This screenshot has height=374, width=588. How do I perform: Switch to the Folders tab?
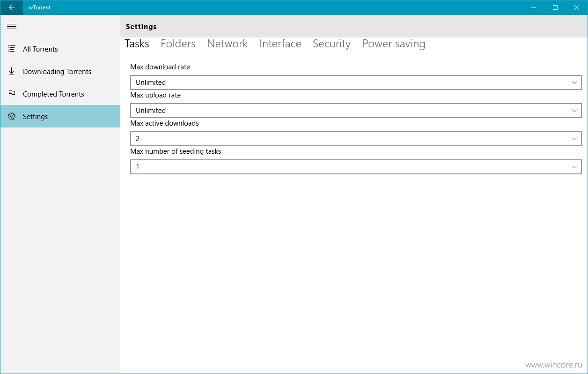(x=178, y=44)
